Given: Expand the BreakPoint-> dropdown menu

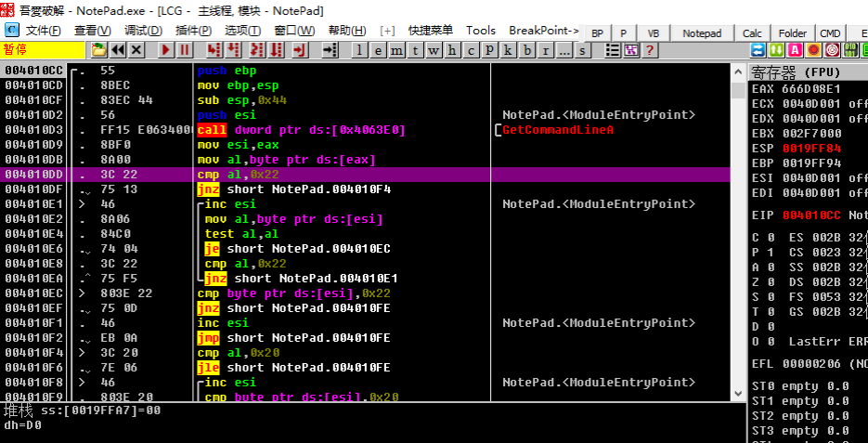Looking at the screenshot, I should pyautogui.click(x=544, y=31).
